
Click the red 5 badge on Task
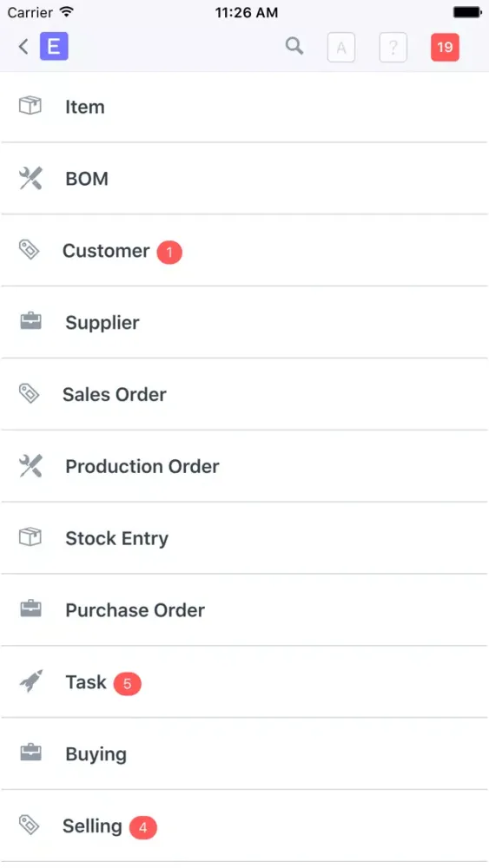coord(128,684)
